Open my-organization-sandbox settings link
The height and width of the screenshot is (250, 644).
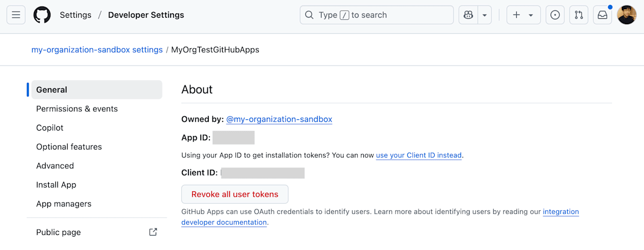[97, 49]
